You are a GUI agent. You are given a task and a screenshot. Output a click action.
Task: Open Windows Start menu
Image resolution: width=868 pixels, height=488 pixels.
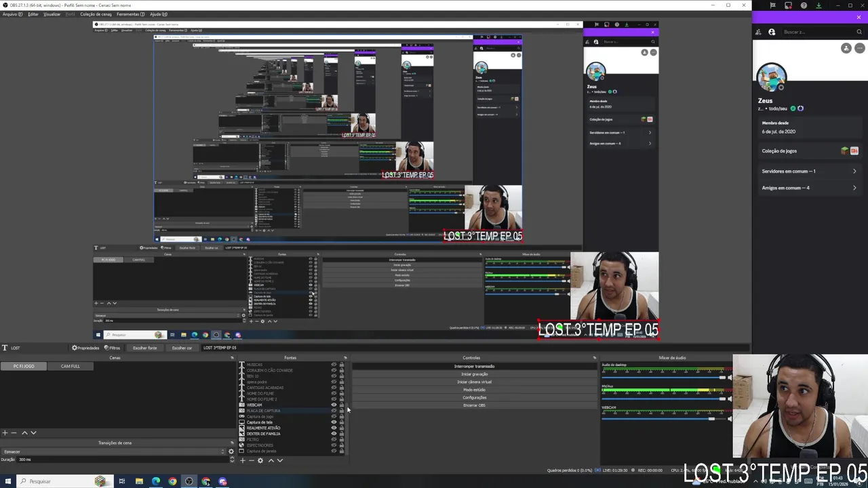click(9, 481)
